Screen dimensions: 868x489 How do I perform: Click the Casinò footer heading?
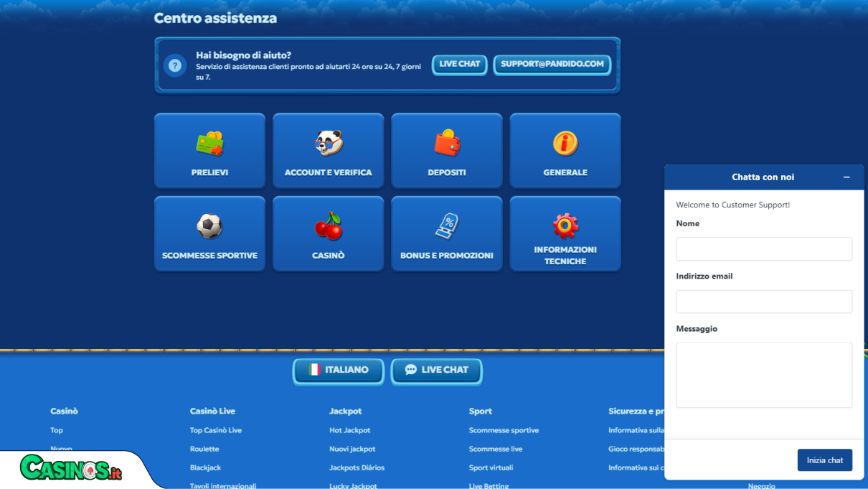coord(64,411)
